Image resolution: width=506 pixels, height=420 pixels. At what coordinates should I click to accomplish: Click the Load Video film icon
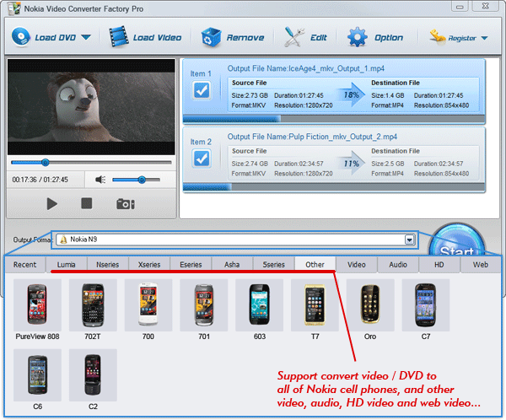[x=118, y=37]
